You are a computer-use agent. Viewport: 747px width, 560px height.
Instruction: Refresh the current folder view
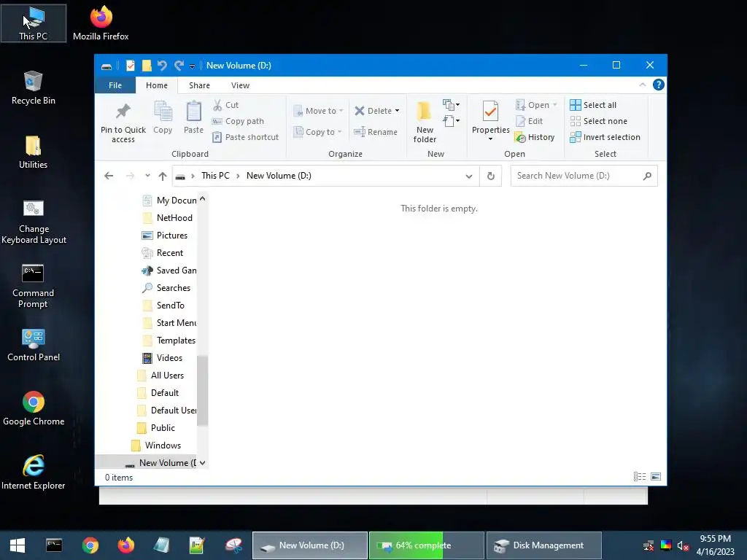tap(491, 176)
